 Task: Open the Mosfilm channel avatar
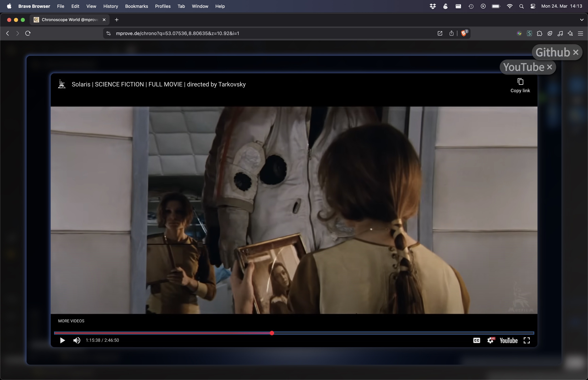(x=62, y=84)
